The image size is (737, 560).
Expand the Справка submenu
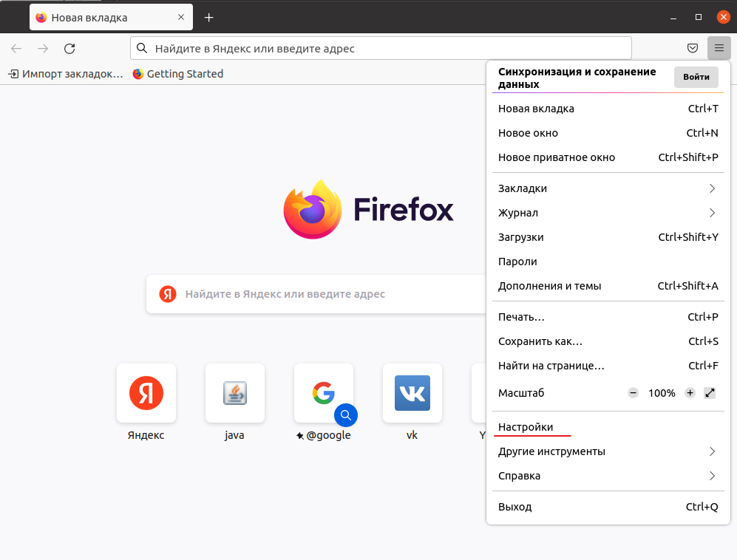[x=608, y=476]
